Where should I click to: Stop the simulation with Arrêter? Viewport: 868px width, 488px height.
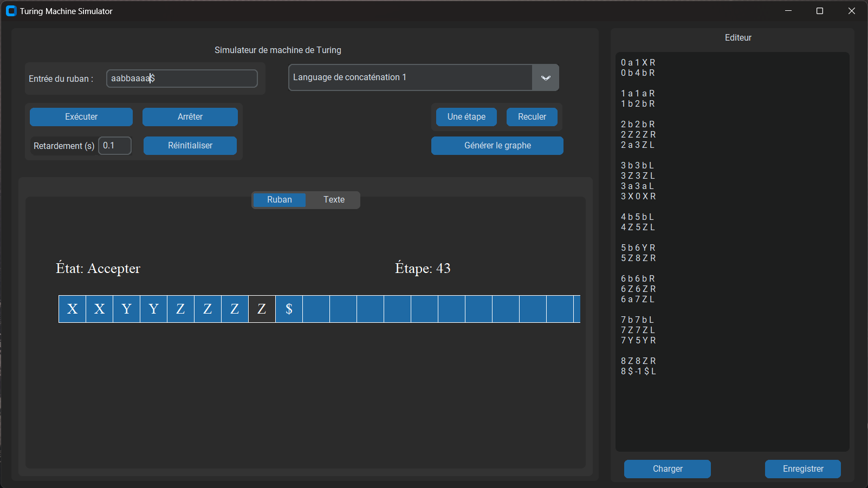tap(190, 117)
